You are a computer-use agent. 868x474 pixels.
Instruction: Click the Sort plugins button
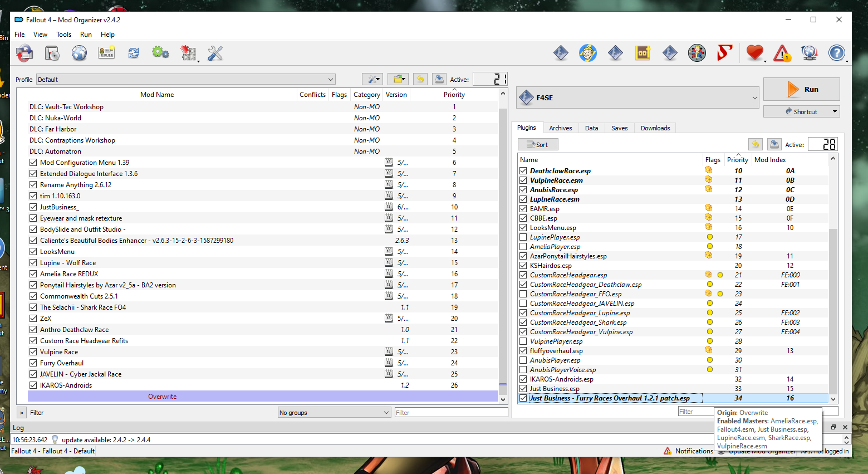(x=538, y=144)
